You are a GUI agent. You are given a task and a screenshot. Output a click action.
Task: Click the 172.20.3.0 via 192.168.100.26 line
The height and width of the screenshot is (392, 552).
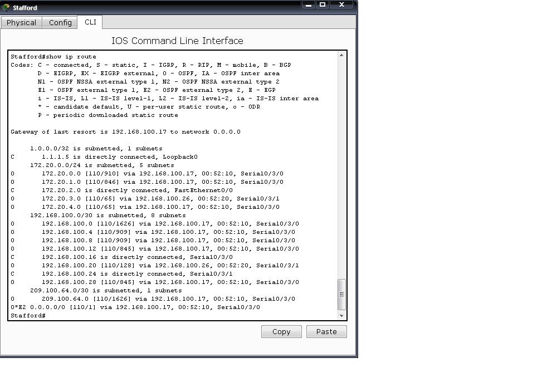click(x=145, y=199)
